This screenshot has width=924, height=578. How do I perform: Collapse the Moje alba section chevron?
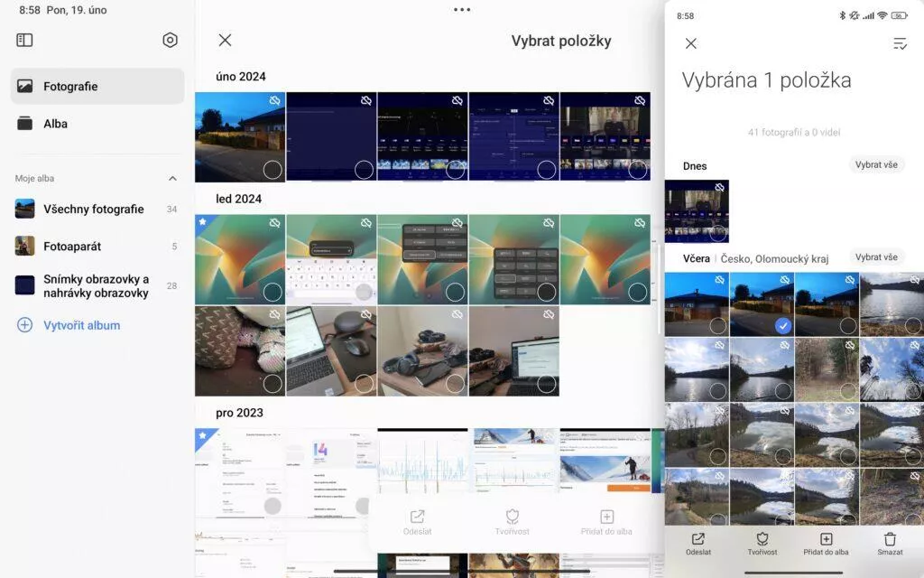tap(172, 178)
